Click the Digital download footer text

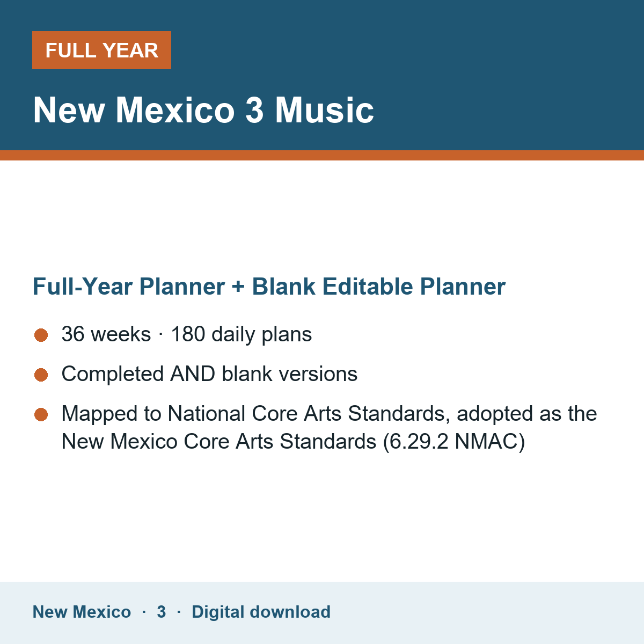261,612
